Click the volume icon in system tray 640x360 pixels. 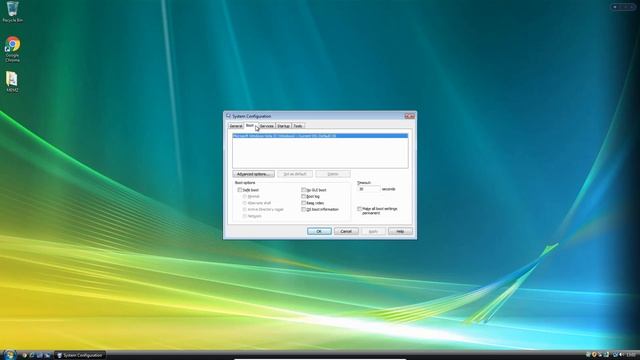click(622, 355)
